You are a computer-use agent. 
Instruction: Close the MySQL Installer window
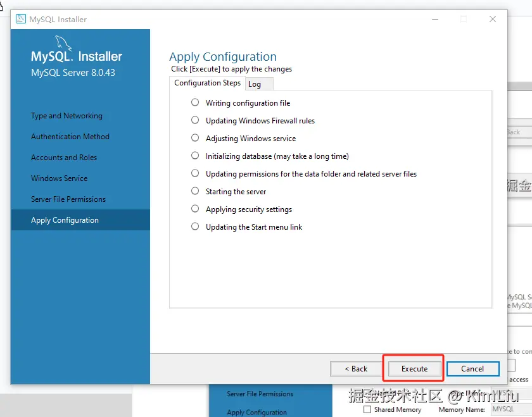493,19
